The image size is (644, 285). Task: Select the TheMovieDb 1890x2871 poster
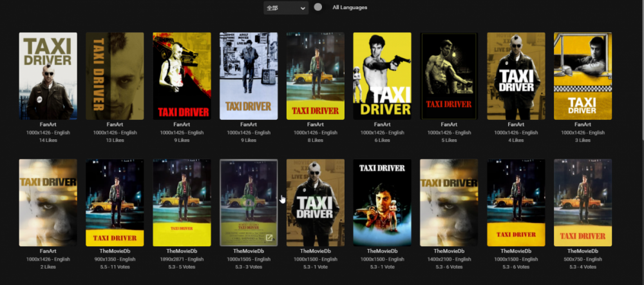[182, 202]
